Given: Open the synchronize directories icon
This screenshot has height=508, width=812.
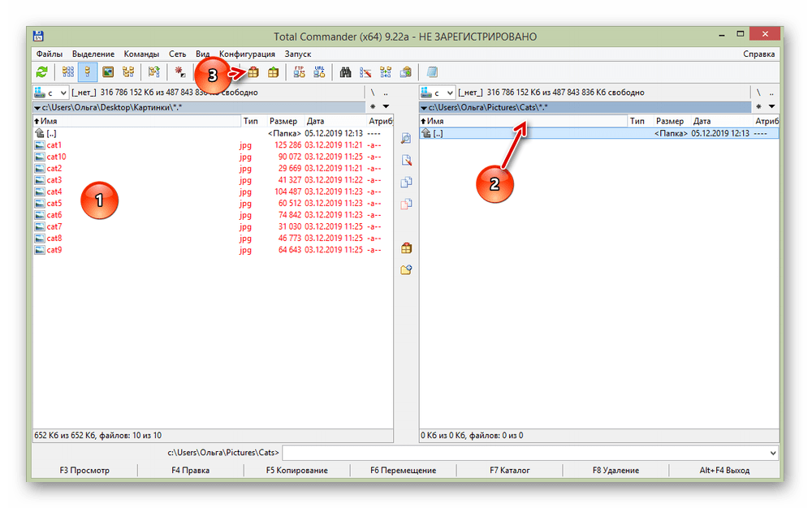Looking at the screenshot, I should (x=386, y=72).
